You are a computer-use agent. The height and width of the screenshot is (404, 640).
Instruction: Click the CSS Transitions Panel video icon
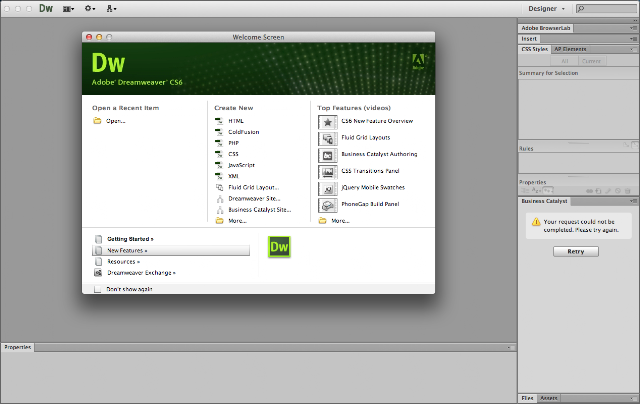point(328,172)
